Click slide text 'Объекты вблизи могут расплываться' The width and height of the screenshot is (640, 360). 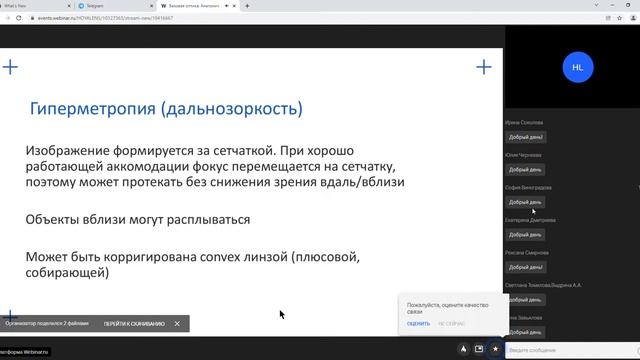pos(138,220)
